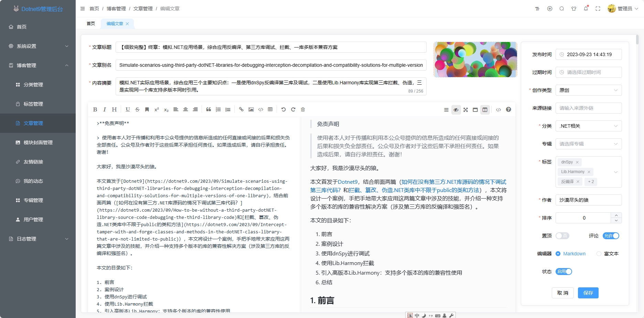Expand the 系统设置 sidebar menu
Viewport: 644px width, 318px height.
pyautogui.click(x=38, y=46)
